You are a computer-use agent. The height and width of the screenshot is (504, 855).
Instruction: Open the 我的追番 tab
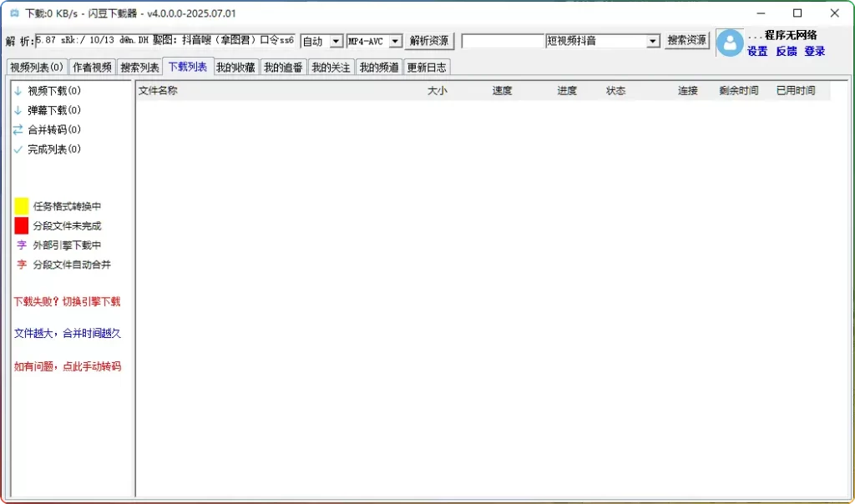click(x=283, y=68)
